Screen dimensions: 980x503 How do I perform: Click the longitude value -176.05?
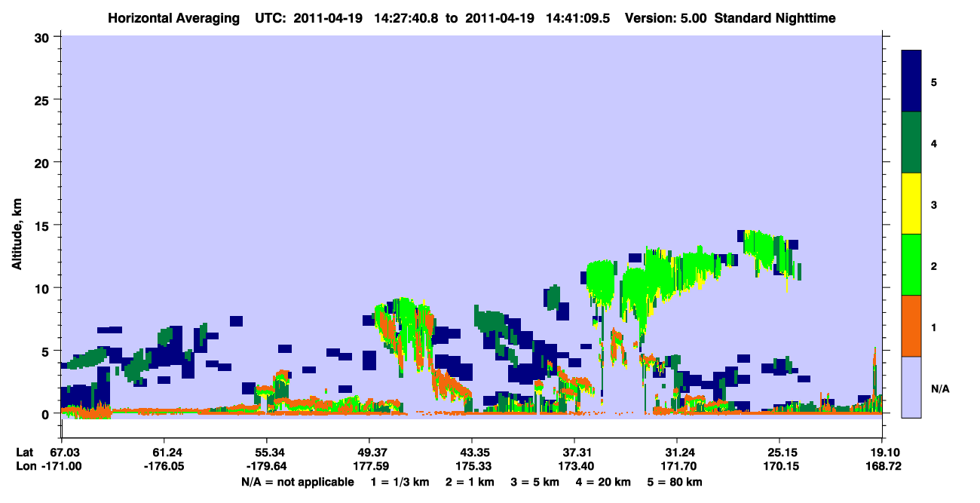point(164,466)
